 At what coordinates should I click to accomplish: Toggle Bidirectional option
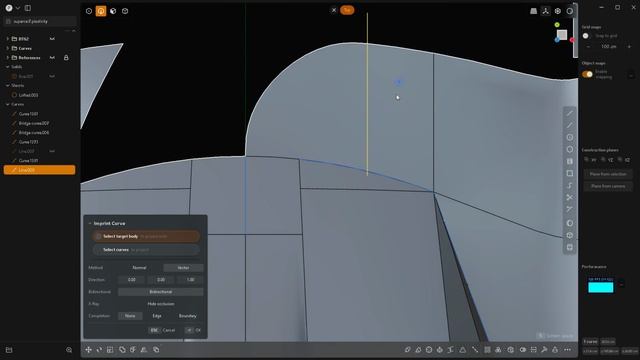tap(160, 292)
